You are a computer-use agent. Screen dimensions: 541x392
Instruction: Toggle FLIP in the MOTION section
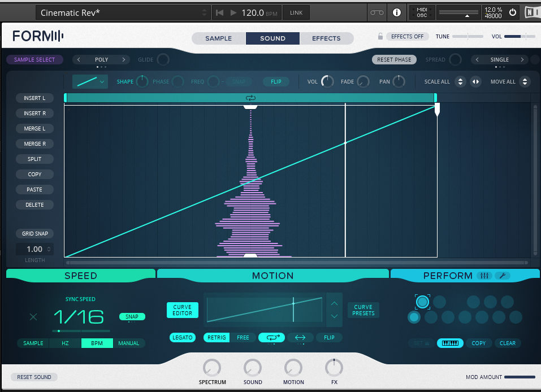click(x=329, y=338)
